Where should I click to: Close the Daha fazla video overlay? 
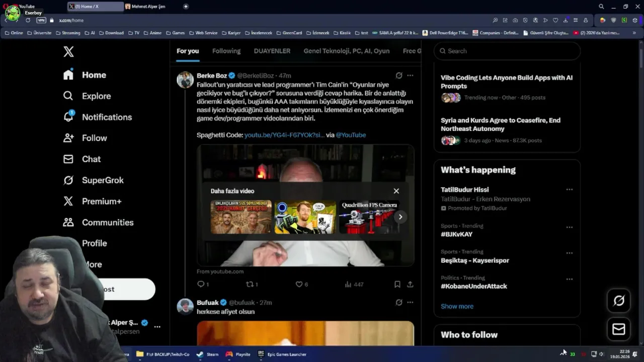click(396, 191)
